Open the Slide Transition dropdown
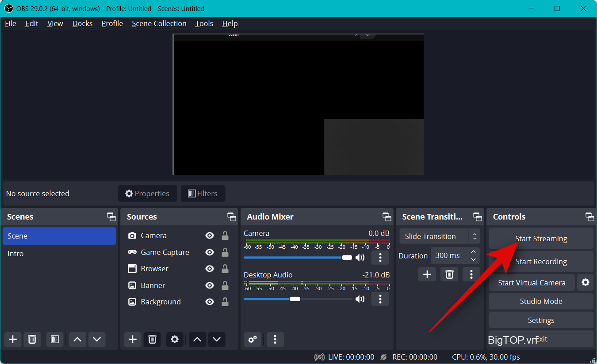 [x=439, y=236]
